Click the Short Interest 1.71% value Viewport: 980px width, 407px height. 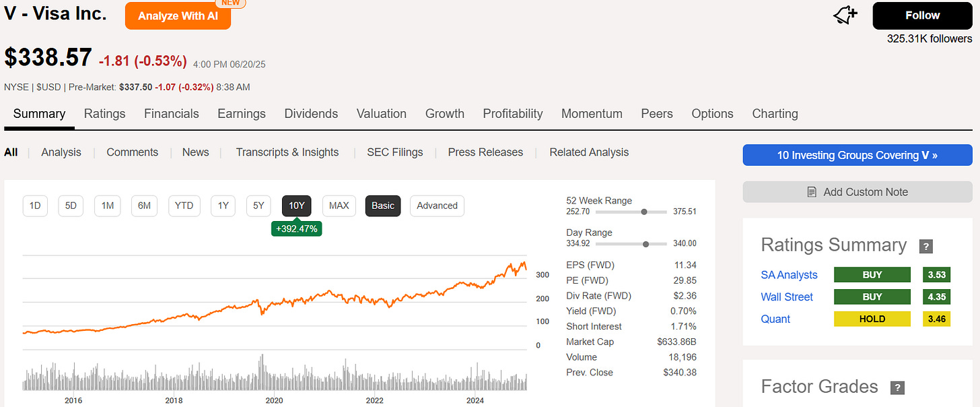click(682, 327)
